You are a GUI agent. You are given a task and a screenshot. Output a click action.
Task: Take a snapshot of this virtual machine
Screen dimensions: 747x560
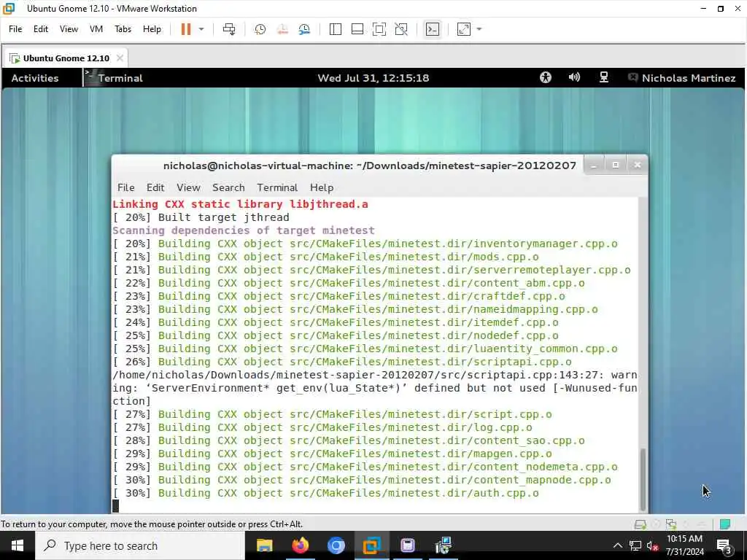260,29
